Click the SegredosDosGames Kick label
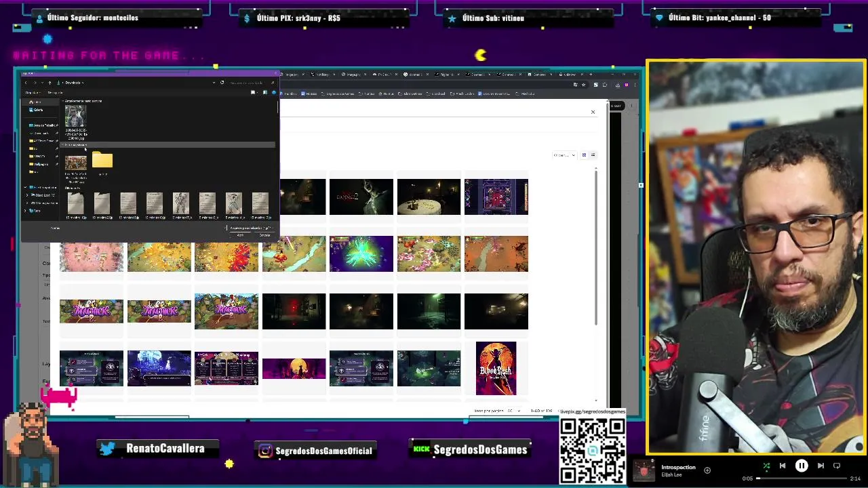 [x=480, y=449]
